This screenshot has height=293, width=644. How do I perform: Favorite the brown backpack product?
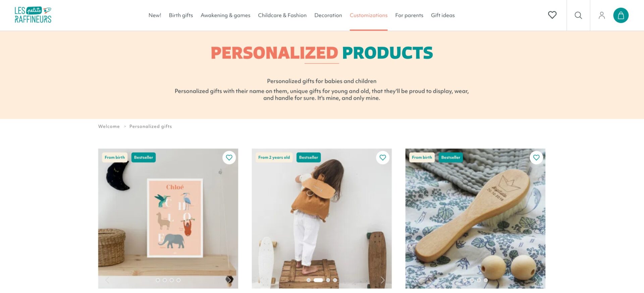(383, 157)
